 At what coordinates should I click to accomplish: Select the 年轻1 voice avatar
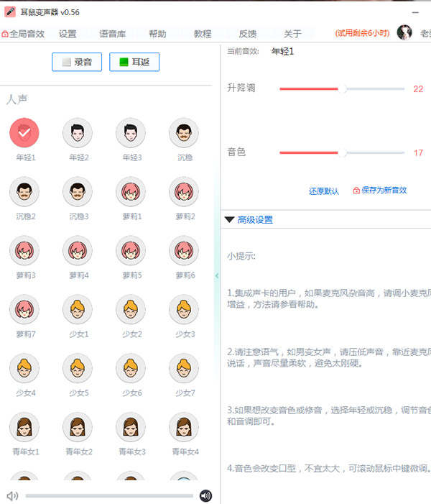click(24, 133)
